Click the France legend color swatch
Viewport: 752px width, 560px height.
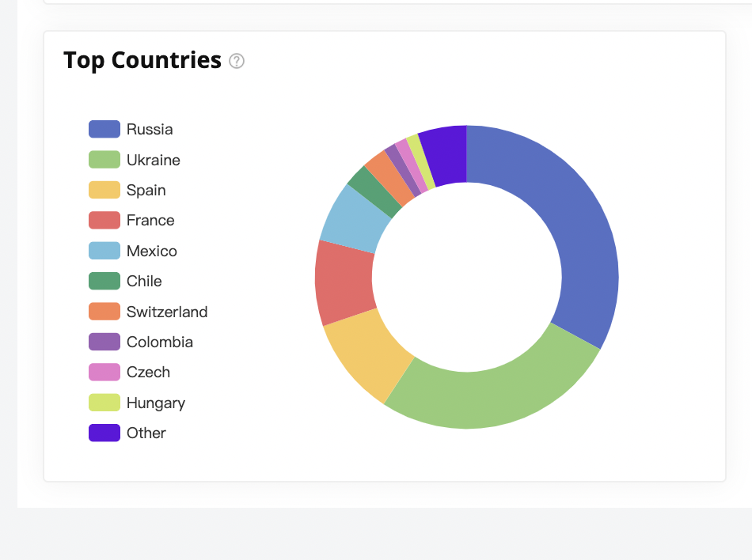[x=104, y=221]
